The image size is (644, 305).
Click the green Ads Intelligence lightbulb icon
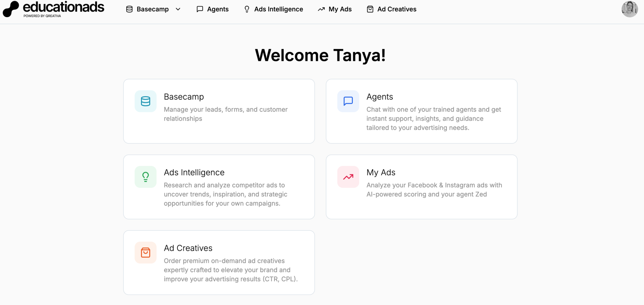(146, 177)
